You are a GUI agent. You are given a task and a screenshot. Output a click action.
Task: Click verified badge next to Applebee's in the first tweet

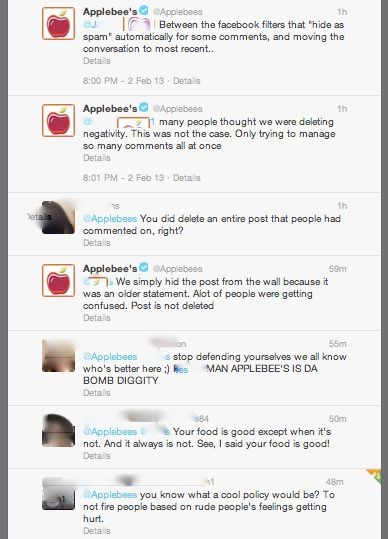[x=144, y=11]
